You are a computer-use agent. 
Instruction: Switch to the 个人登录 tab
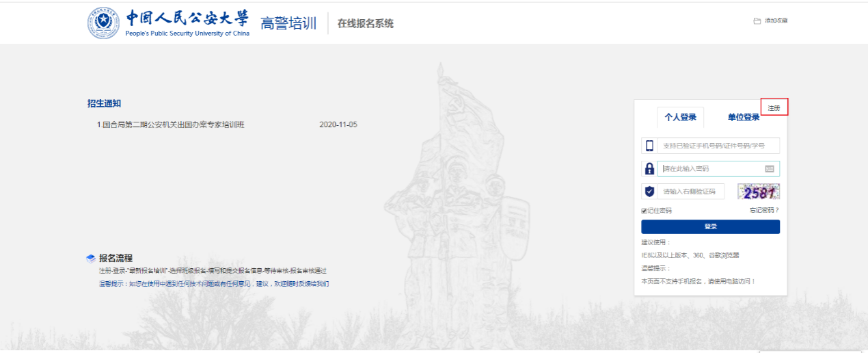[680, 117]
